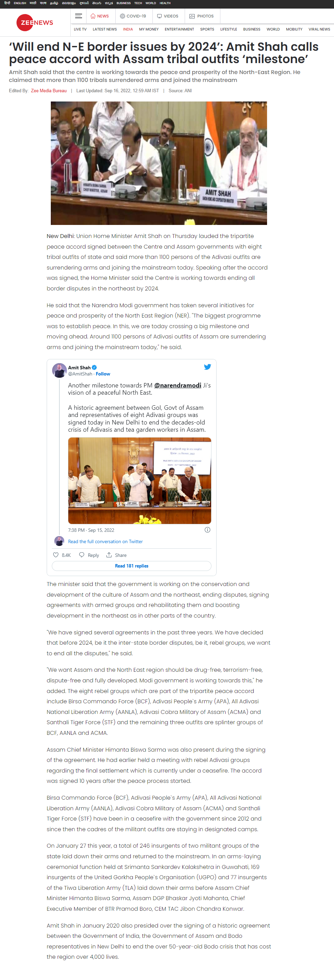Click the tweet Reply bubble icon
Image resolution: width=334 pixels, height=980 pixels.
pyautogui.click(x=81, y=555)
